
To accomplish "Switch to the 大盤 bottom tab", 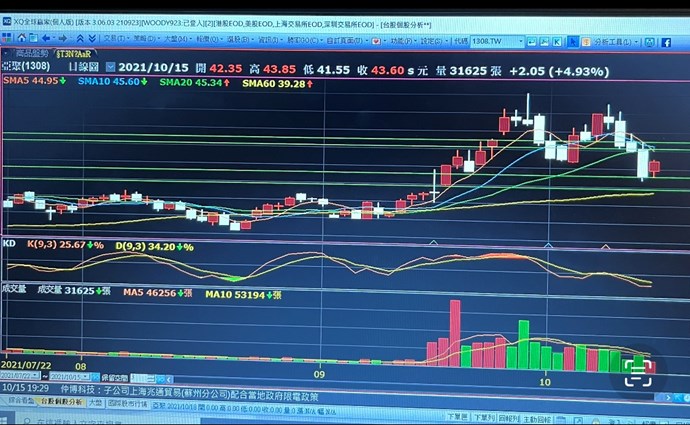I will pyautogui.click(x=95, y=403).
